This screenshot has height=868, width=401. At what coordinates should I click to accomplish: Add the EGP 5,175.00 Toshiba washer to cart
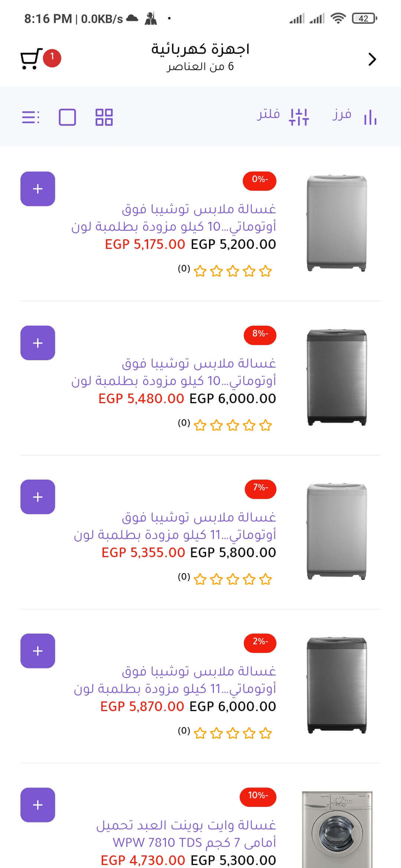click(38, 189)
